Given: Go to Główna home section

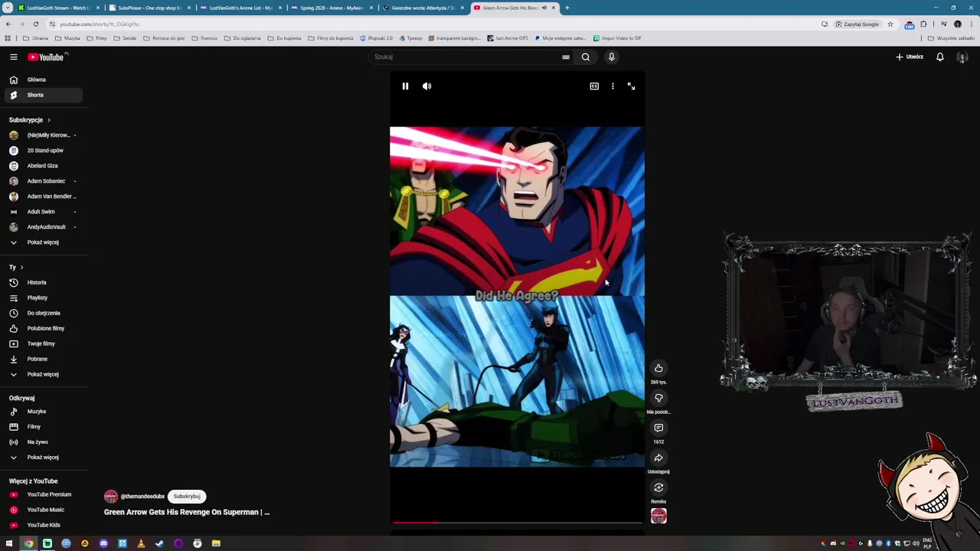Looking at the screenshot, I should click(42, 80).
